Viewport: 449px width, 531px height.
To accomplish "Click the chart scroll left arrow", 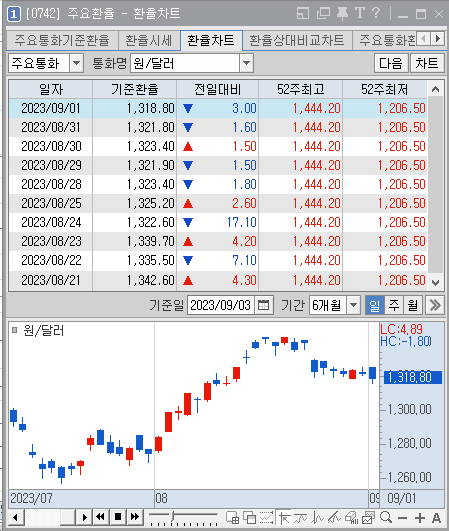I will [x=15, y=517].
